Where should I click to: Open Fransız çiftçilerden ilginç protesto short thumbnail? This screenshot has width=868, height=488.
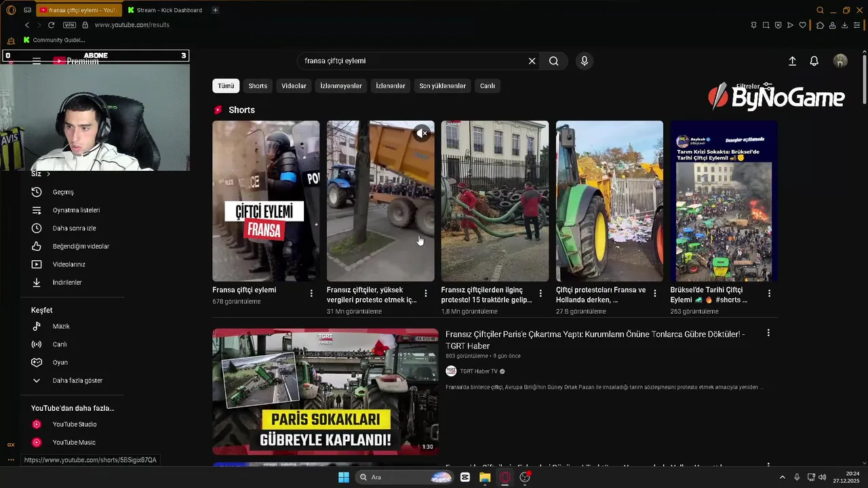tap(495, 201)
